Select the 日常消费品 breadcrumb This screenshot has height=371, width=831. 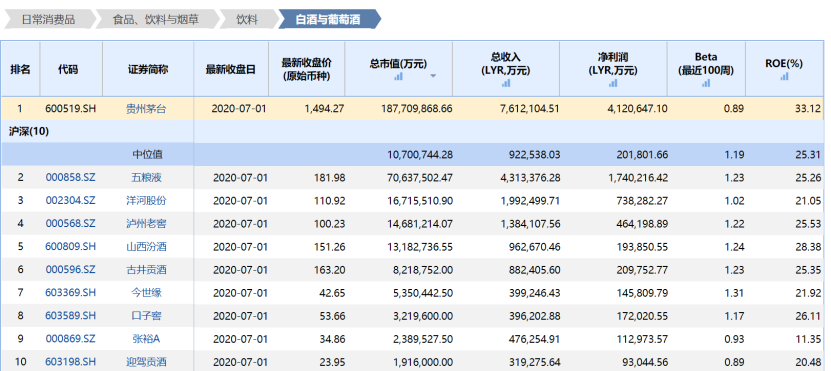pyautogui.click(x=48, y=20)
